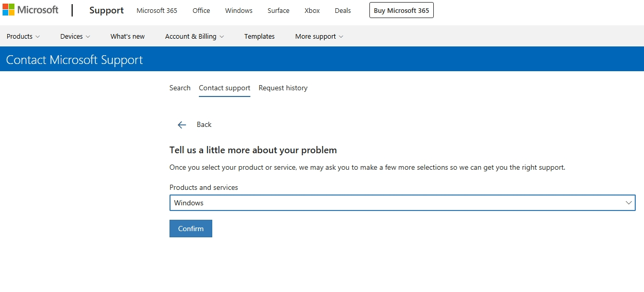The image size is (644, 292).
Task: Switch to the Request history tab
Action: pyautogui.click(x=283, y=88)
